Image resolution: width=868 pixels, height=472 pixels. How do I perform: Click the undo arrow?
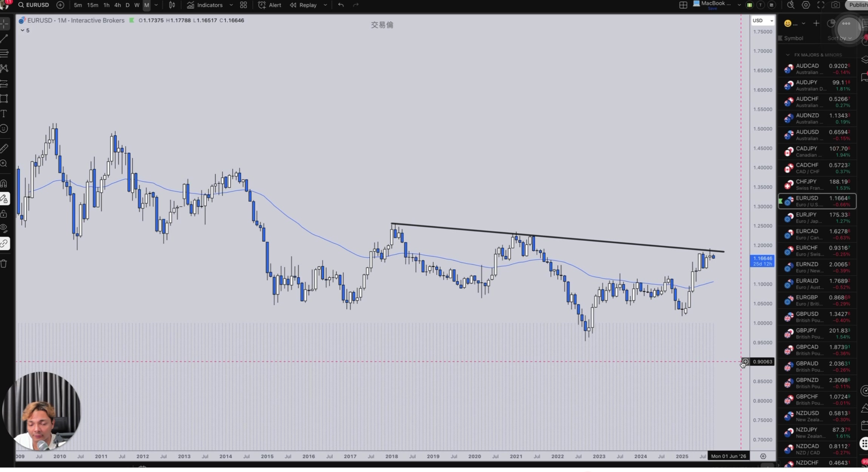pyautogui.click(x=341, y=5)
